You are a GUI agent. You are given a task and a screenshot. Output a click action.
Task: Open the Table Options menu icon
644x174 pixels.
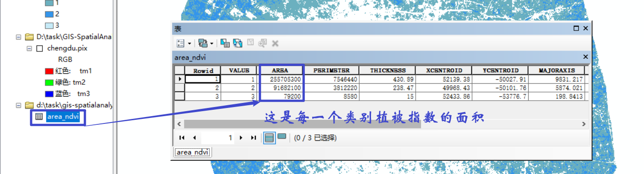coord(180,43)
